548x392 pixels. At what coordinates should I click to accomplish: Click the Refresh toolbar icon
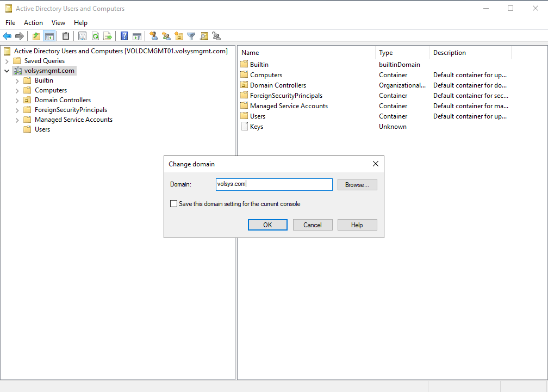(95, 36)
